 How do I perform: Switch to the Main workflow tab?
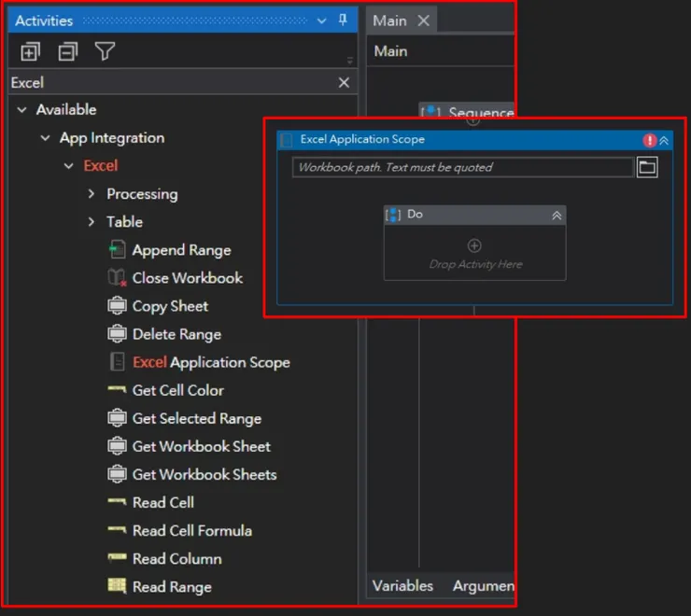(389, 21)
